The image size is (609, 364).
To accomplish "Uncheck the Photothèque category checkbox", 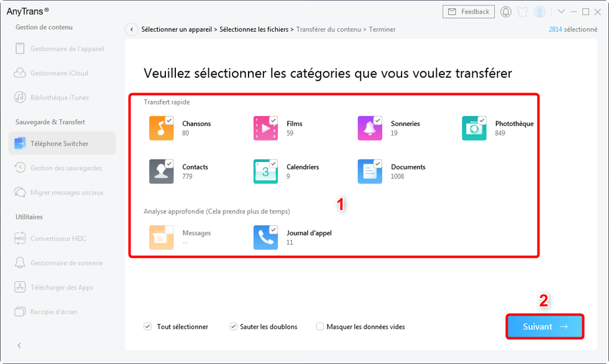I will pos(482,121).
